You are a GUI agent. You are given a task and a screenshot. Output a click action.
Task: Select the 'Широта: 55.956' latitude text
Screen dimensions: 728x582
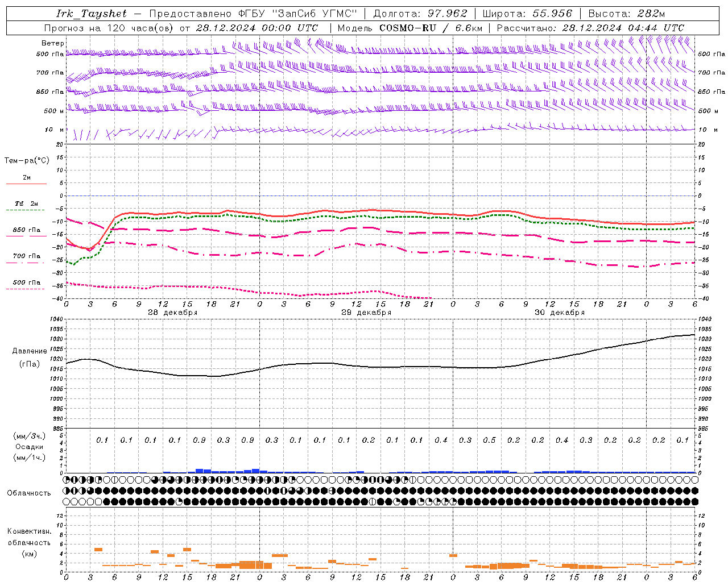[527, 14]
